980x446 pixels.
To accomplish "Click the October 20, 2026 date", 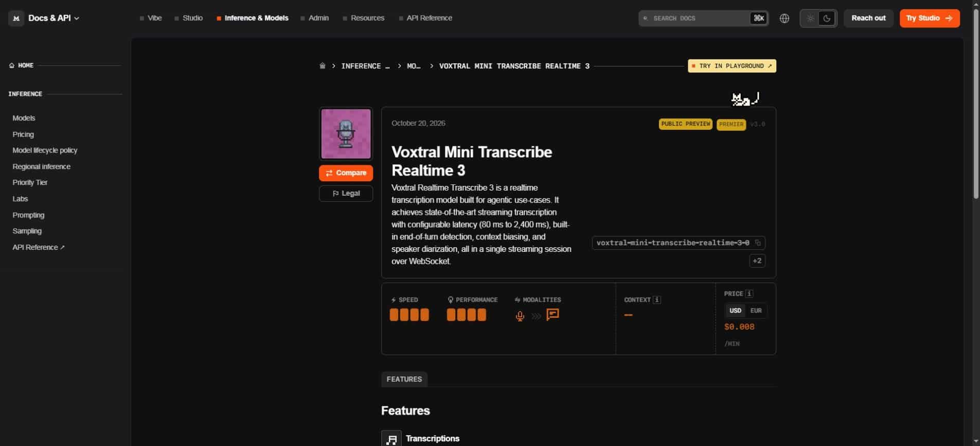I will pyautogui.click(x=418, y=123).
